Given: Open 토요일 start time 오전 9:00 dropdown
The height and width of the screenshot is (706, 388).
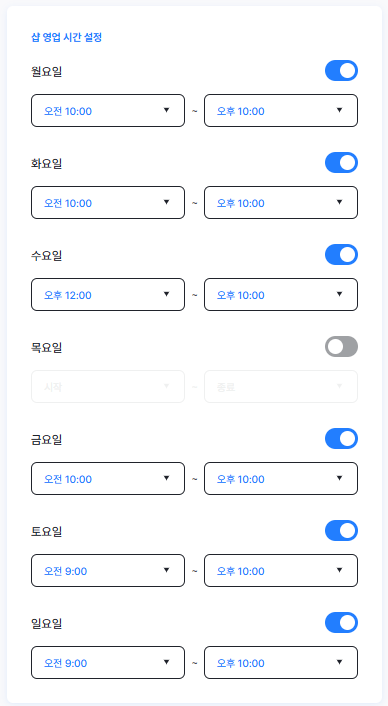Looking at the screenshot, I should [x=108, y=570].
